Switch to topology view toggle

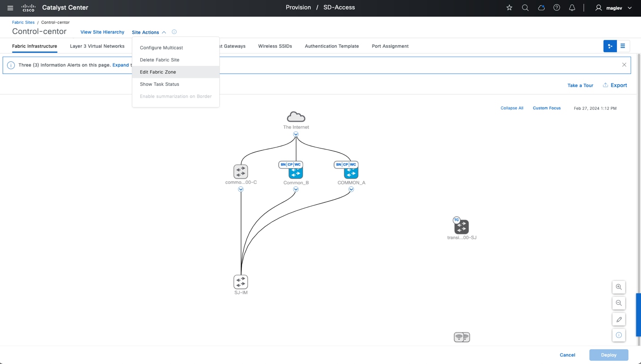[x=610, y=46]
